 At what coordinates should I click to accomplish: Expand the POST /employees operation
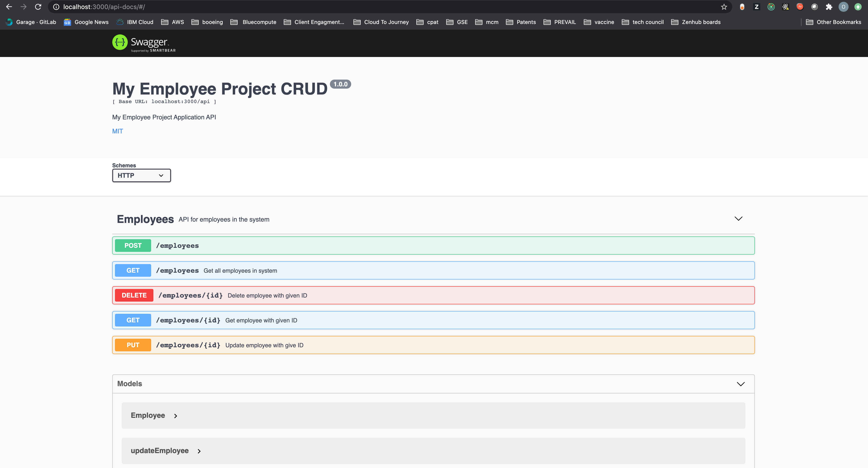[x=433, y=246]
